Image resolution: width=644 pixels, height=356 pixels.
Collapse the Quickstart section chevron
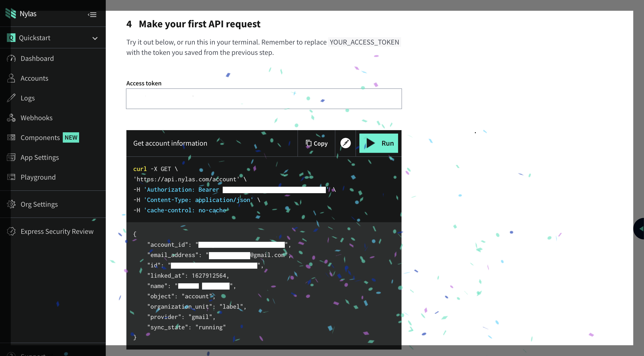tap(95, 38)
